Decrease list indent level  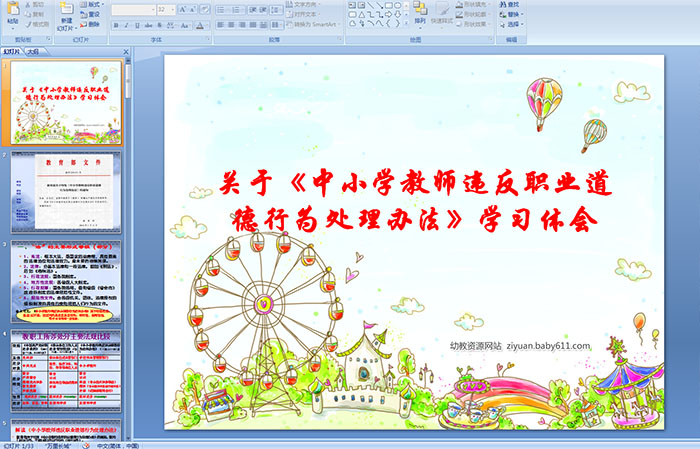pyautogui.click(x=253, y=9)
